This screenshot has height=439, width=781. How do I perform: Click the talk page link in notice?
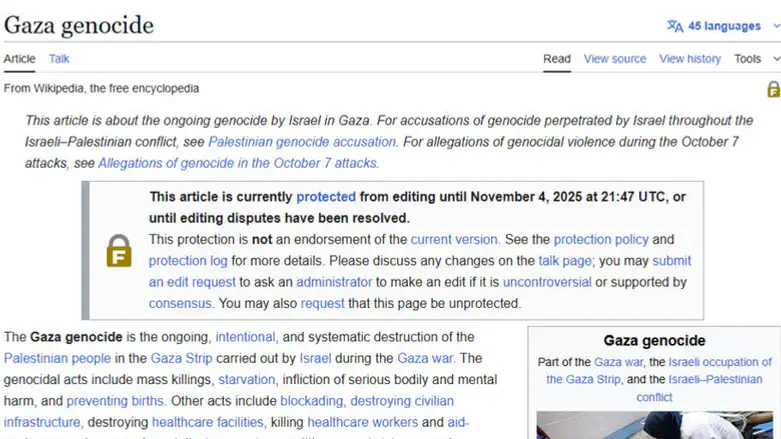coord(563,261)
